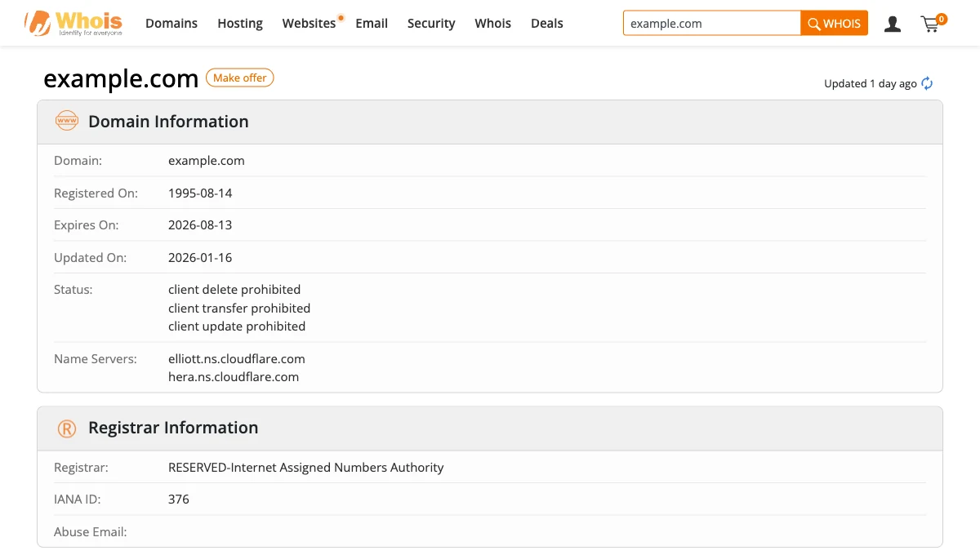980x555 pixels.
Task: Select name server elliott.ns.cloudflare.com
Action: pos(237,359)
